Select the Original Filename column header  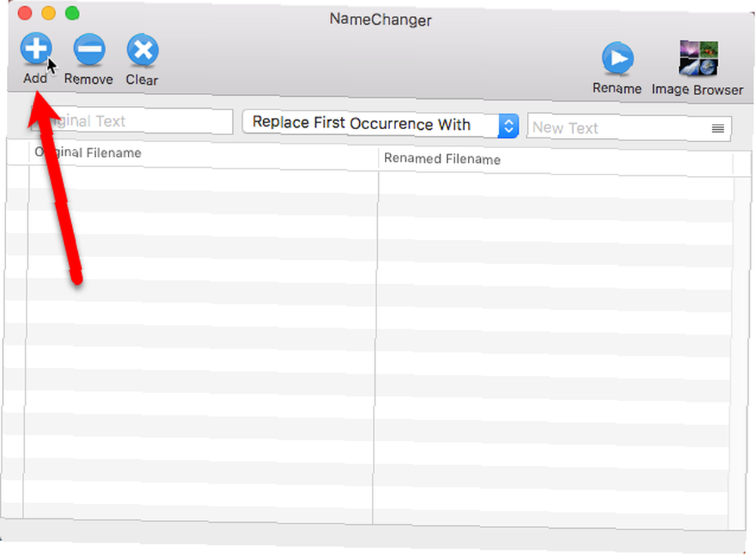point(204,154)
